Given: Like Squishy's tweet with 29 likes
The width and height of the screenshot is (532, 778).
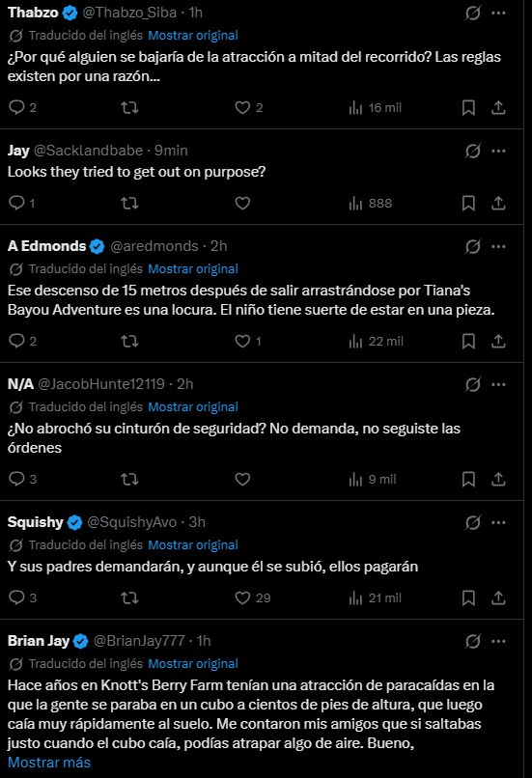Looking at the screenshot, I should click(x=253, y=597).
